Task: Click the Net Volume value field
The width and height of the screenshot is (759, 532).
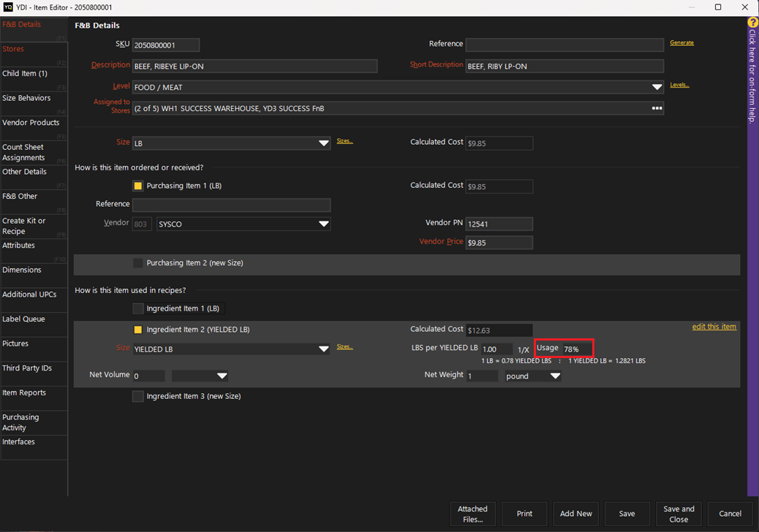Action: (x=148, y=376)
